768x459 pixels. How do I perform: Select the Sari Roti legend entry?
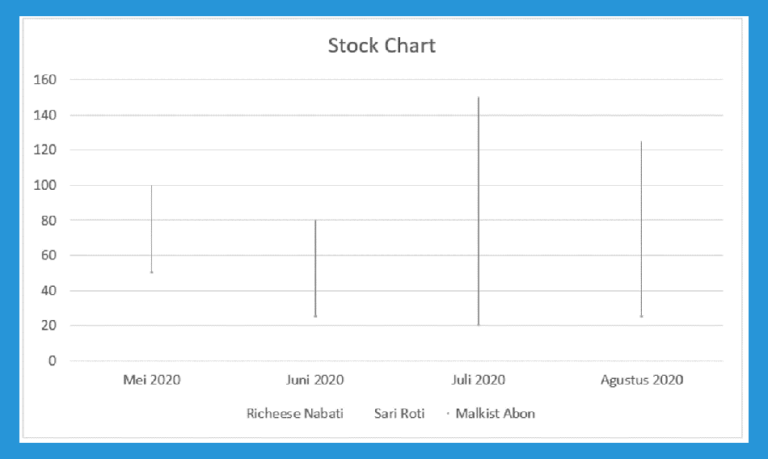[399, 413]
